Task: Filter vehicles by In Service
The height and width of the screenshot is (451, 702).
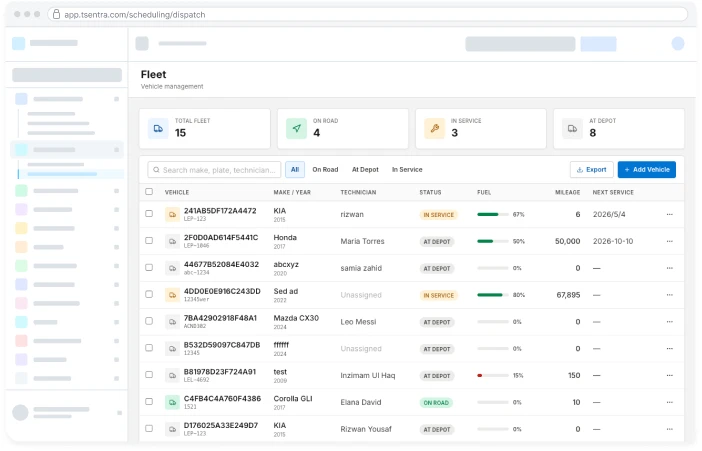Action: (407, 170)
